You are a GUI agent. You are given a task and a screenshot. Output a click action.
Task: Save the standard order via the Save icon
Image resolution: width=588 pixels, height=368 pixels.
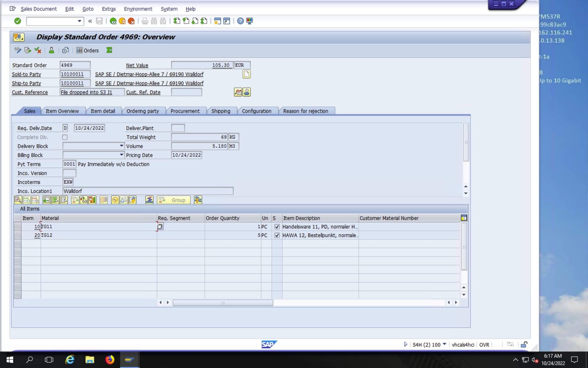click(x=99, y=21)
